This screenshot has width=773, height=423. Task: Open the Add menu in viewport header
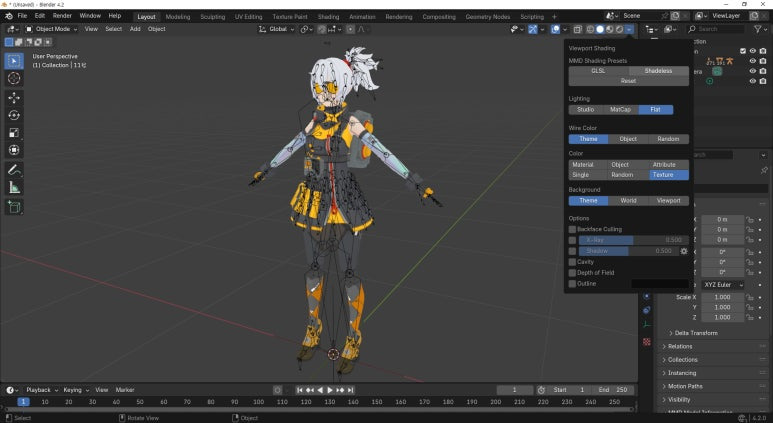click(135, 29)
